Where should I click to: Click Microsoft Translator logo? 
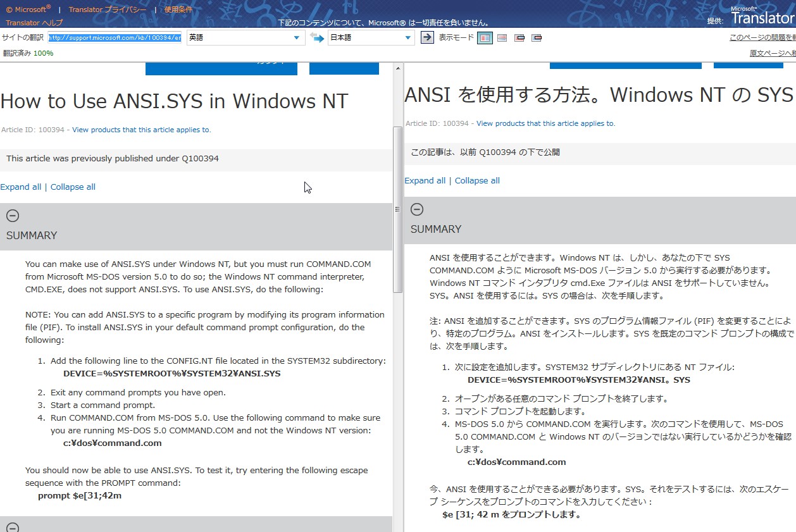762,15
